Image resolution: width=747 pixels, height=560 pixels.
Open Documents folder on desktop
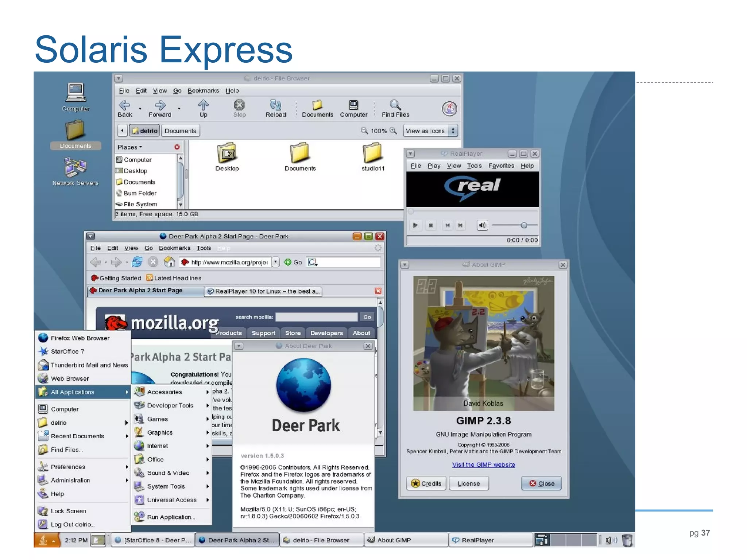(x=76, y=135)
